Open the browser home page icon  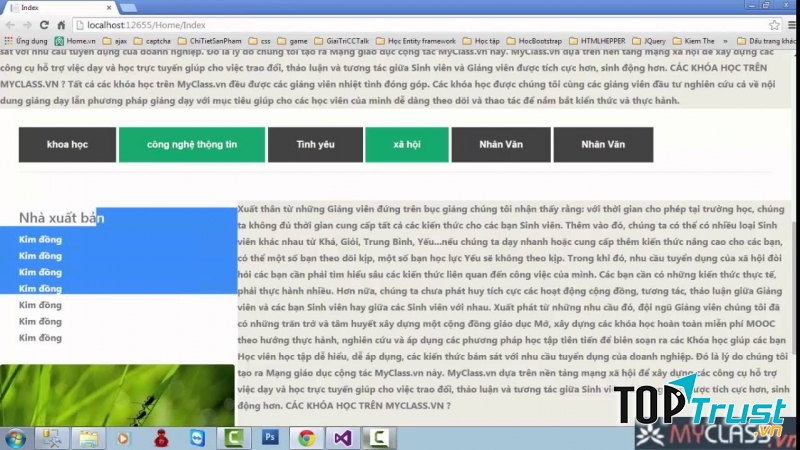pos(61,25)
